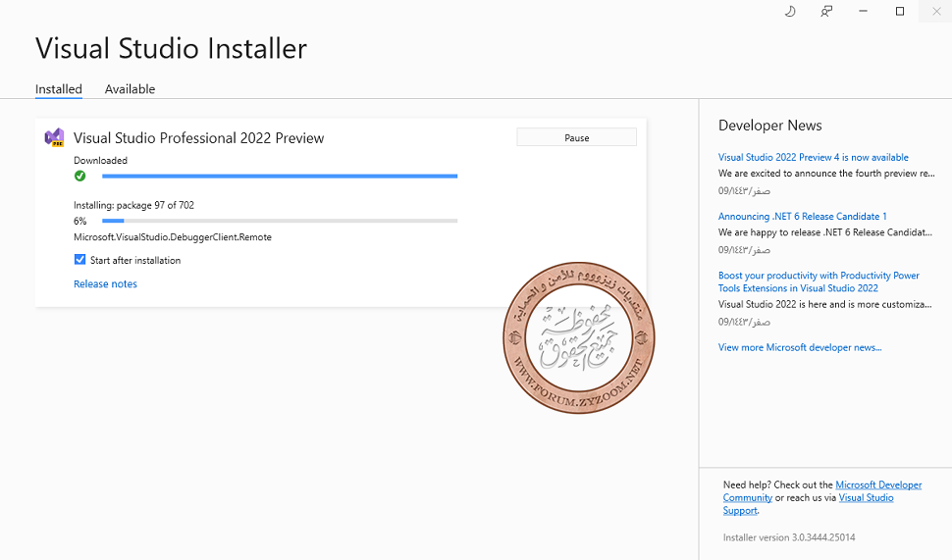This screenshot has width=952, height=560.
Task: Close the Visual Studio Installer window
Action: point(935,11)
